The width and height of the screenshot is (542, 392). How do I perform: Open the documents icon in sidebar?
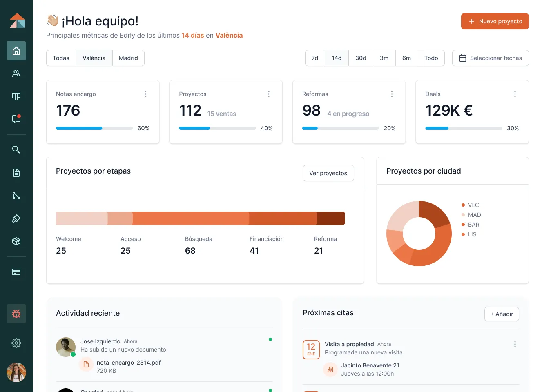point(16,173)
